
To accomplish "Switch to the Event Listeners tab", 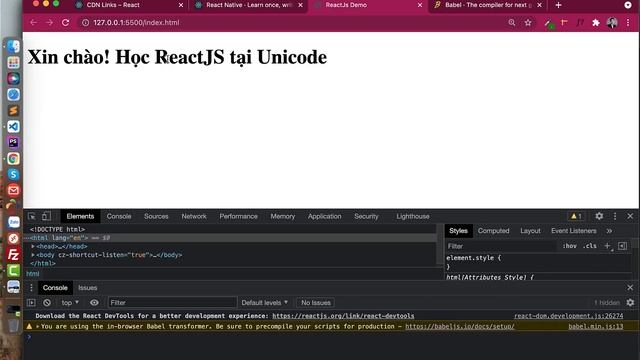I will click(x=573, y=231).
